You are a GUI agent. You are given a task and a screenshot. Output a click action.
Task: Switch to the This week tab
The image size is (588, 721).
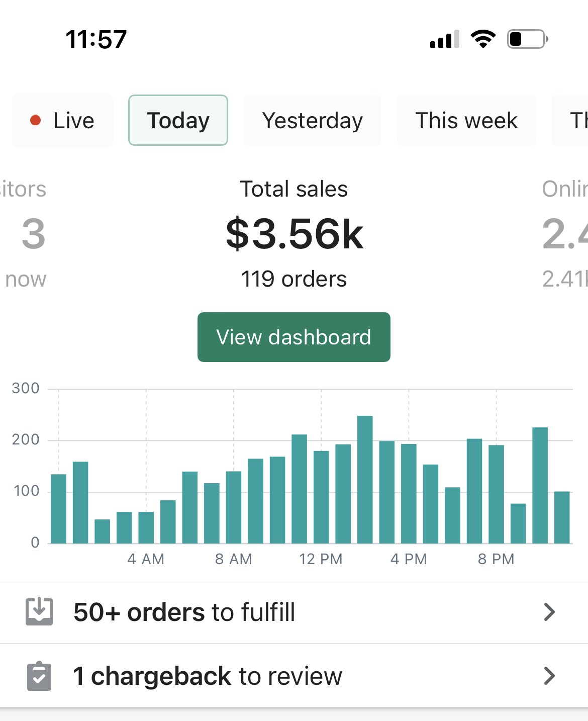pos(466,121)
